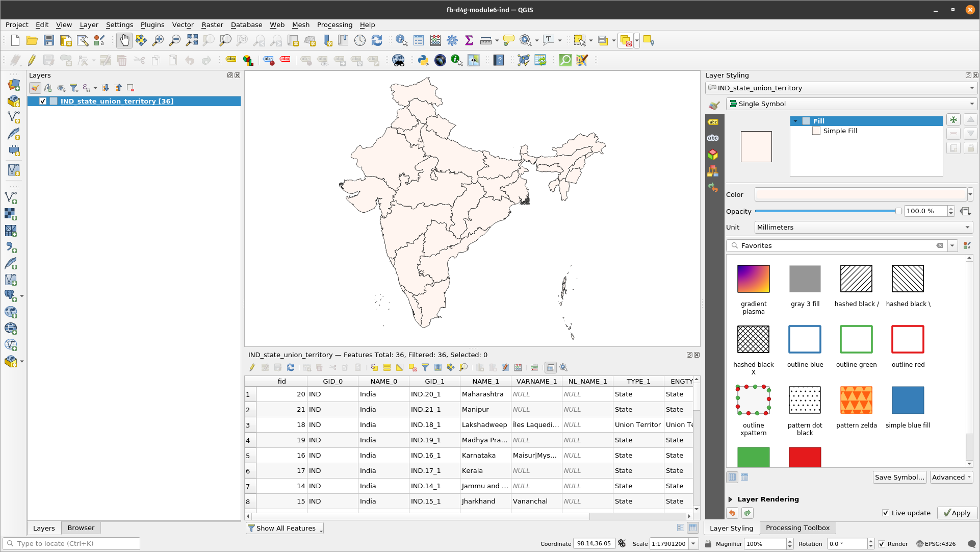Screen dimensions: 980x552
Task: Click the Apply button
Action: [957, 513]
